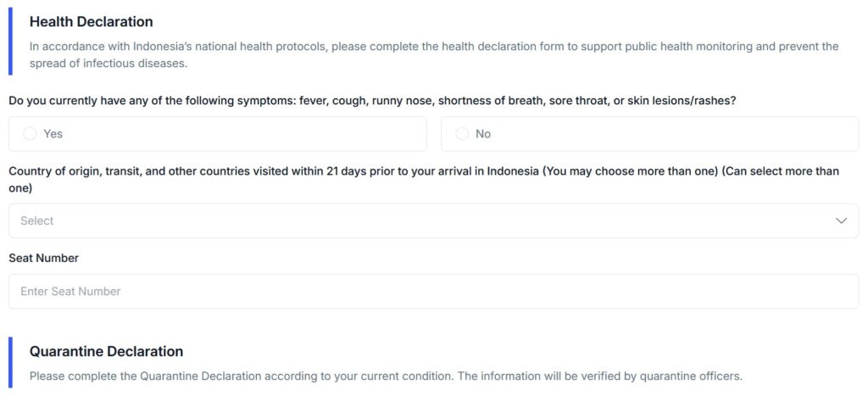Click the chevron arrow on countries dropdown
This screenshot has width=868, height=402.
pos(842,221)
